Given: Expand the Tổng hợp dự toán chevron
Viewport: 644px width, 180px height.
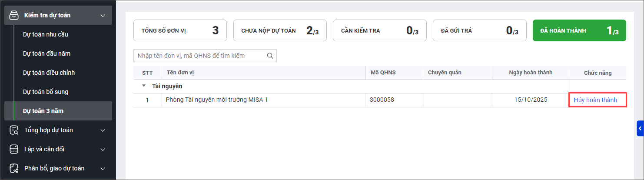Looking at the screenshot, I should tap(103, 130).
